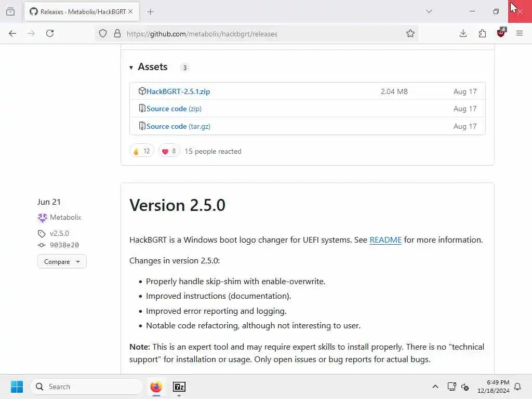Open the Firefox View icon
The height and width of the screenshot is (399, 532).
click(x=10, y=11)
